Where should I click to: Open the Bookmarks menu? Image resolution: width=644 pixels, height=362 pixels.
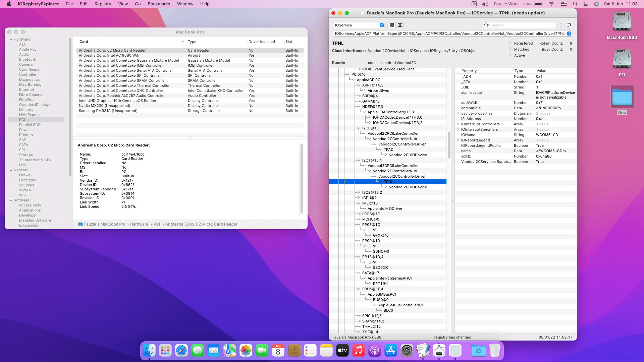pyautogui.click(x=159, y=4)
